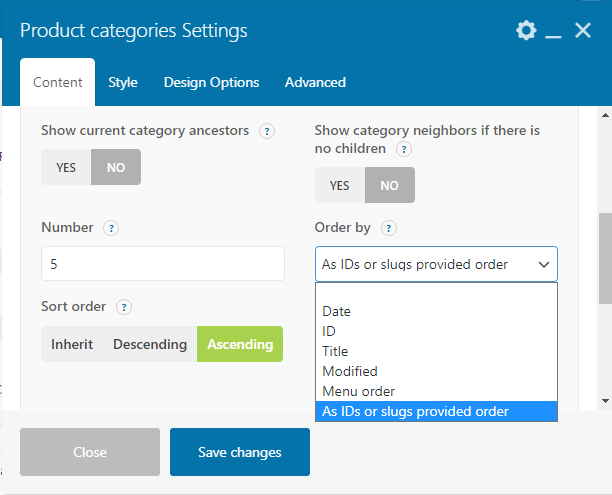Click help icon for category ancestors

(x=267, y=131)
